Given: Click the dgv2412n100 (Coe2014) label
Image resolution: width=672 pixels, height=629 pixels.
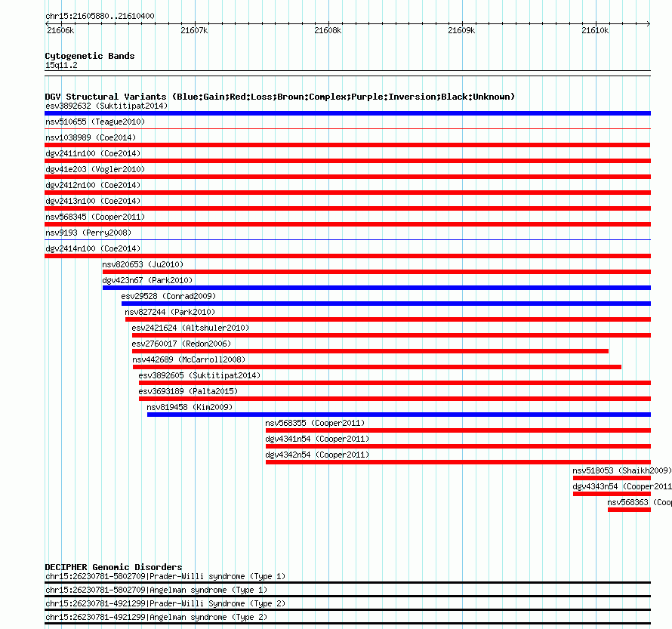Looking at the screenshot, I should [93, 185].
